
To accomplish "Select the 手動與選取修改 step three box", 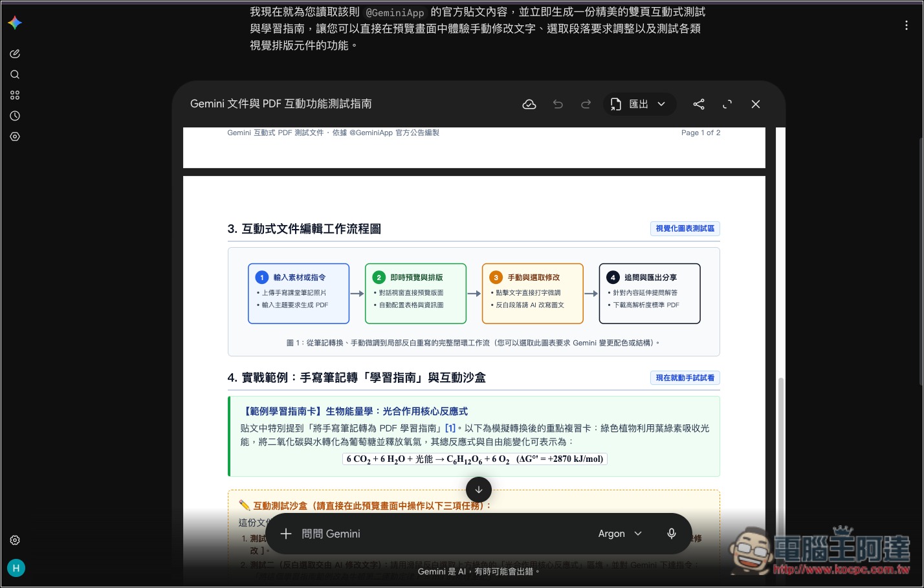I will (533, 293).
